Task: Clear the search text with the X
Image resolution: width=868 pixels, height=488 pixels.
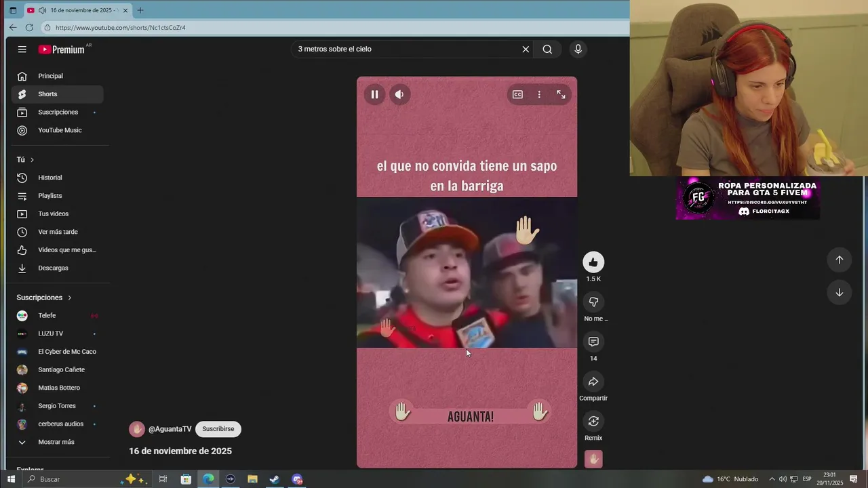Action: pos(526,49)
